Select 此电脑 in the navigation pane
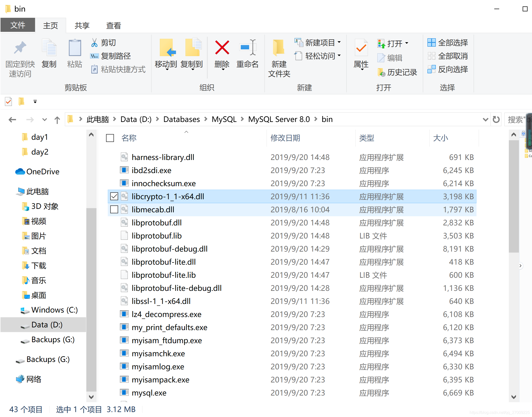 [32, 191]
